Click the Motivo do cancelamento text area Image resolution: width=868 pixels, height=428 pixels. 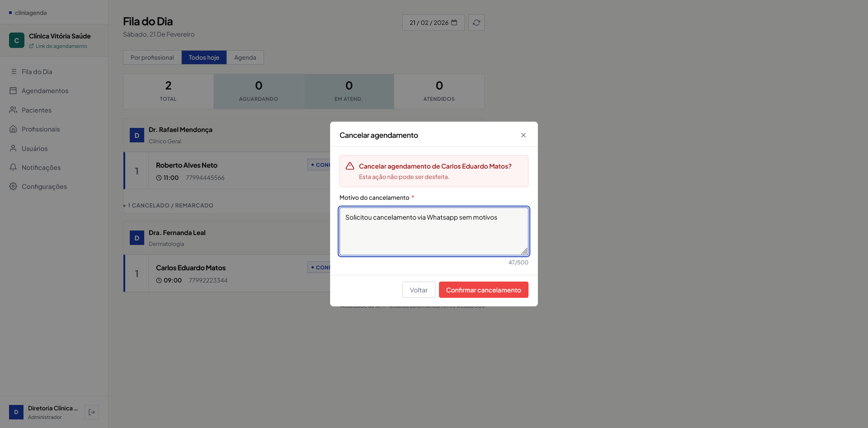(434, 231)
